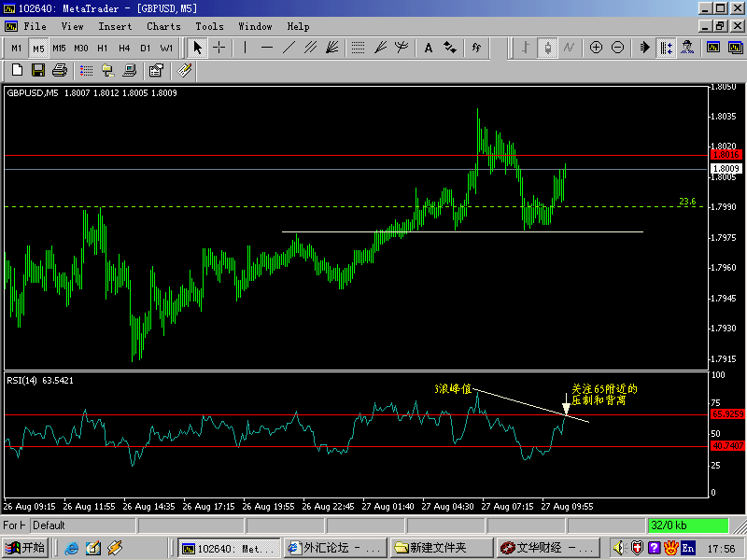Viewport: 747px width, 560px height.
Task: Select the arrow cursor tool
Action: (x=197, y=48)
